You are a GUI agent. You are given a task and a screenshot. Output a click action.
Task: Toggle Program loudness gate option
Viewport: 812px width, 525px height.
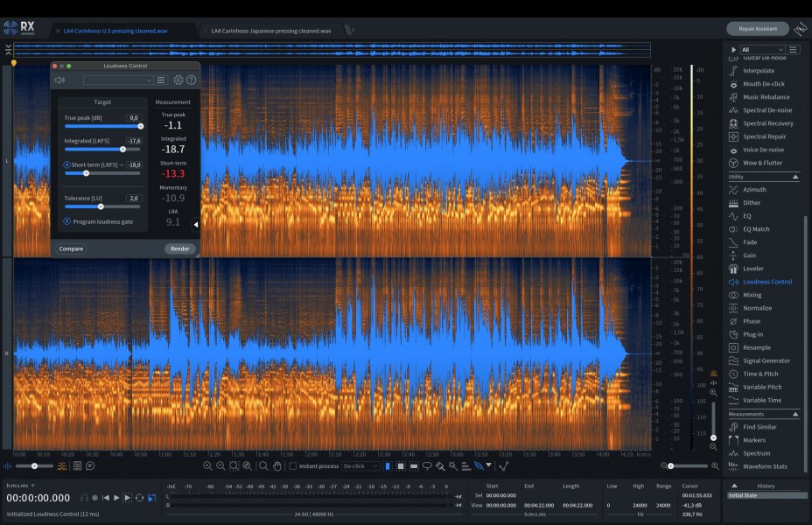[x=66, y=221]
